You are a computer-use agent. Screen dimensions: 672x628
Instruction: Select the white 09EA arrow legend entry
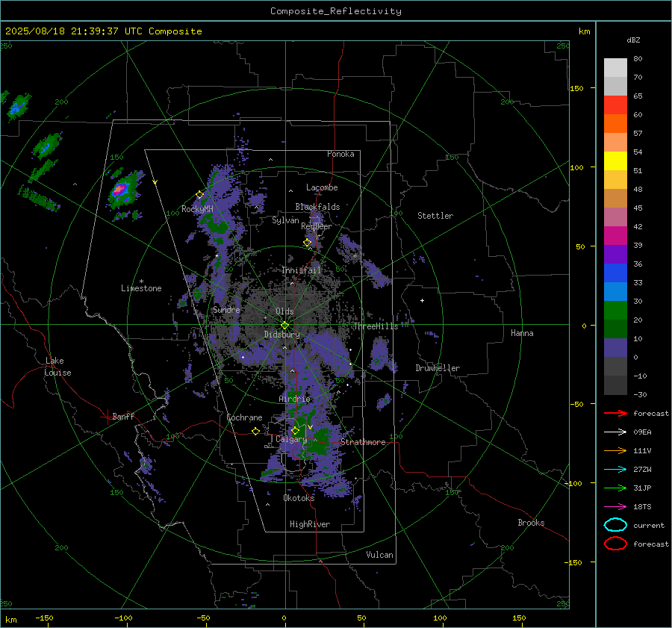615,432
